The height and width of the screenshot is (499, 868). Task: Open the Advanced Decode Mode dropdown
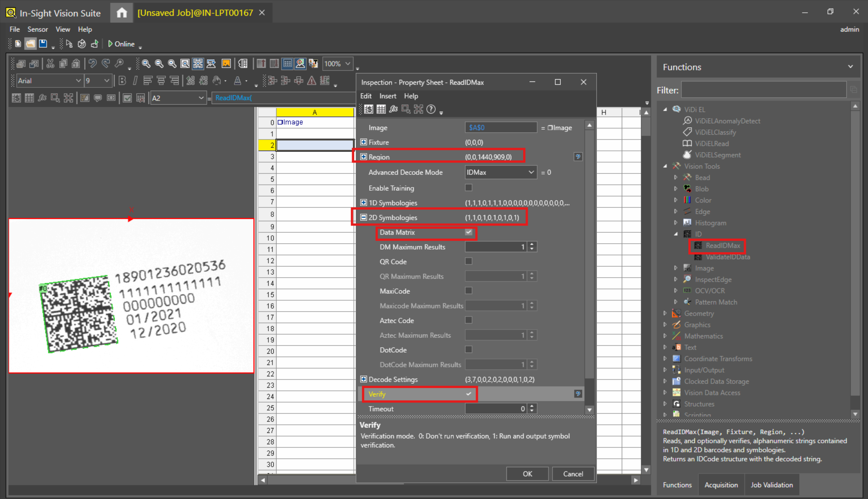coord(501,173)
